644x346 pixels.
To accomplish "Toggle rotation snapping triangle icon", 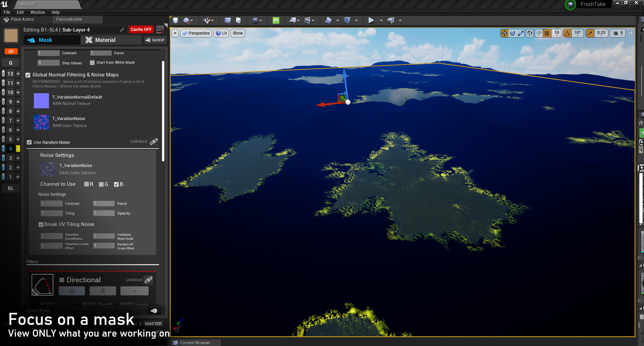I will pos(567,33).
